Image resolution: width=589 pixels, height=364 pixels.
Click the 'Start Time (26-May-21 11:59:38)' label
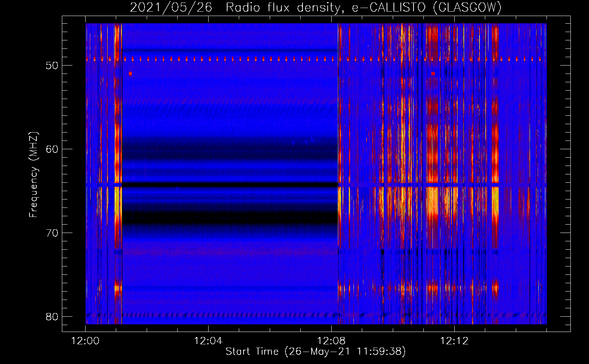pyautogui.click(x=316, y=351)
